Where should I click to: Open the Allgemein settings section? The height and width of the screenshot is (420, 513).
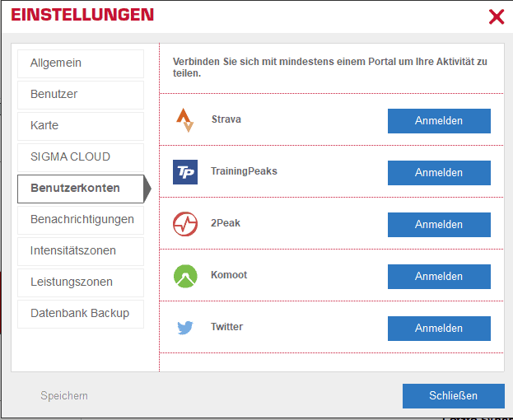tap(81, 63)
